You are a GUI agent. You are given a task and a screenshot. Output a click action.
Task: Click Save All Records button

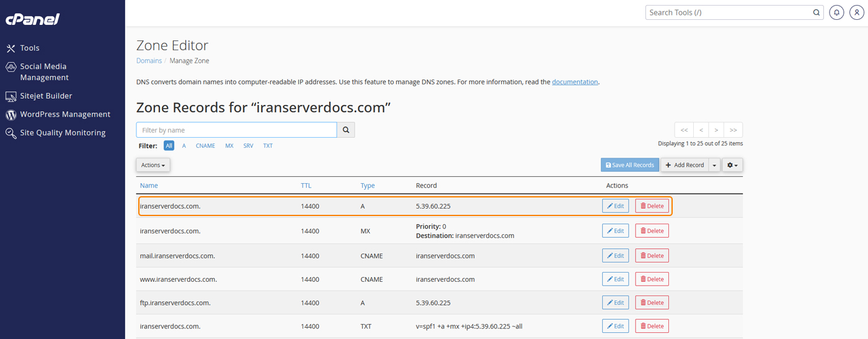coord(629,165)
